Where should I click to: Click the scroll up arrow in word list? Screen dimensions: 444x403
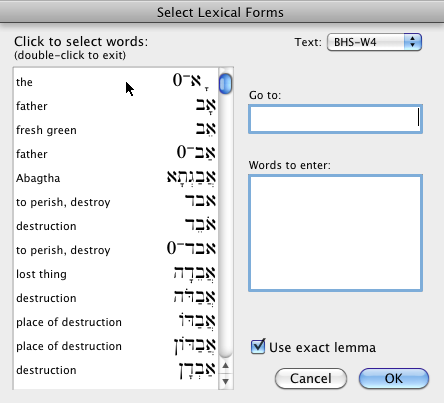(x=226, y=366)
